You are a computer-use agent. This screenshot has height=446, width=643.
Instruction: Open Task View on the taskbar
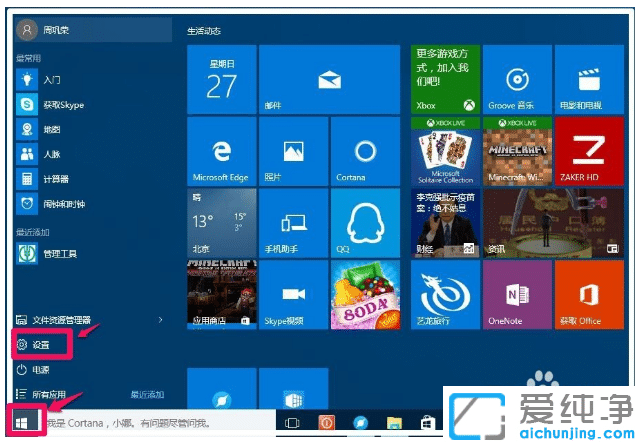[292, 423]
